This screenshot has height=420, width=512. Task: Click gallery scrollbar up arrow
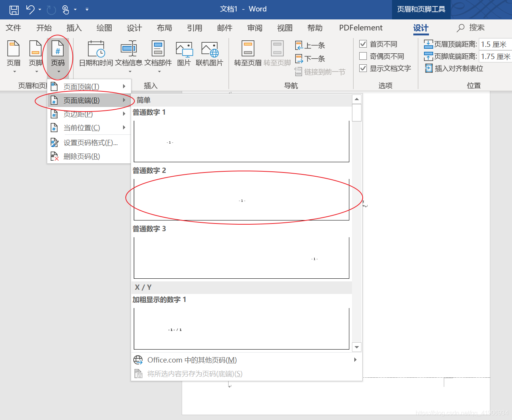357,99
